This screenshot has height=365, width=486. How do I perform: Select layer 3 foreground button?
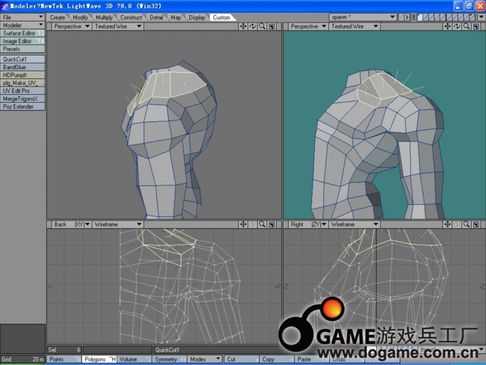[431, 17]
